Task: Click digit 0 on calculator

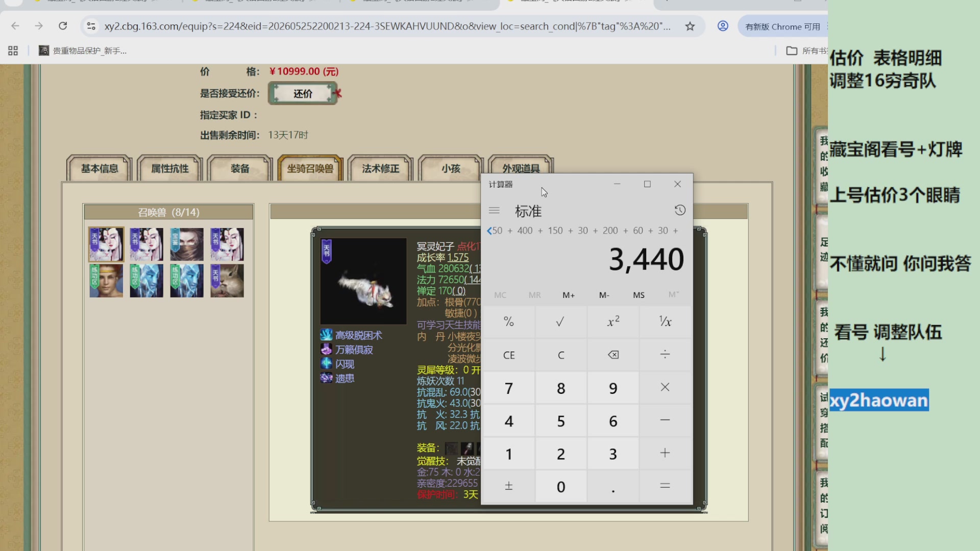Action: 560,486
